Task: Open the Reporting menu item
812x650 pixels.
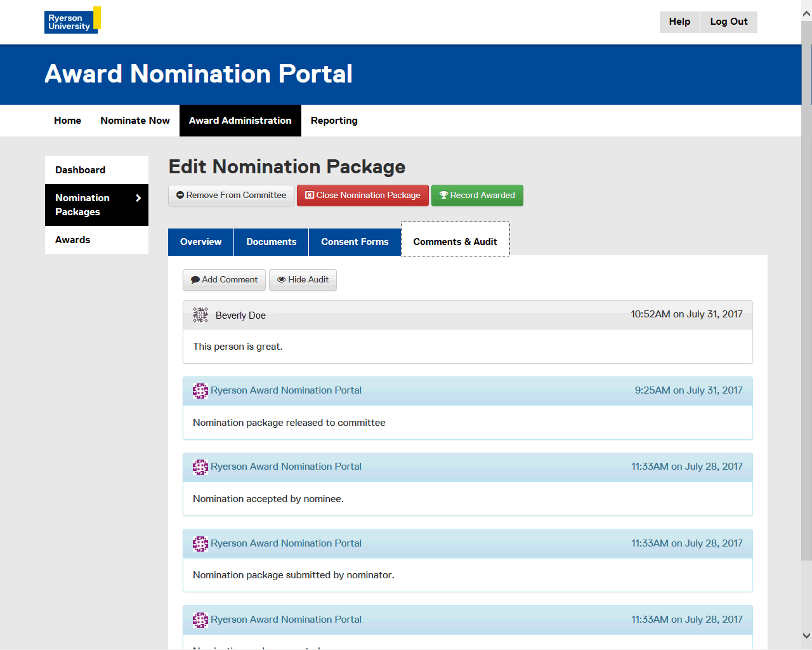Action: [334, 121]
